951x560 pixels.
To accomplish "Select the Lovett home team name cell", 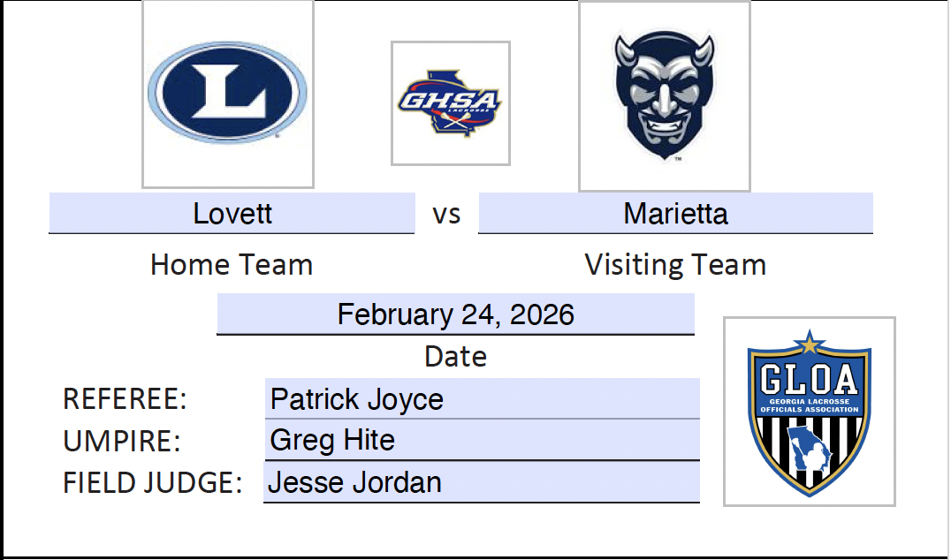I will click(x=232, y=214).
